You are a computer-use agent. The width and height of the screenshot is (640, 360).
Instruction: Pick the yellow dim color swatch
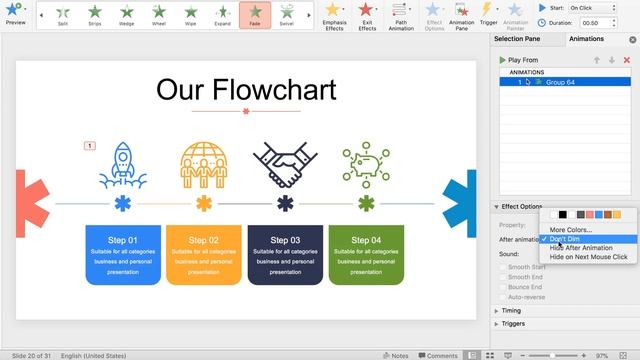click(617, 214)
